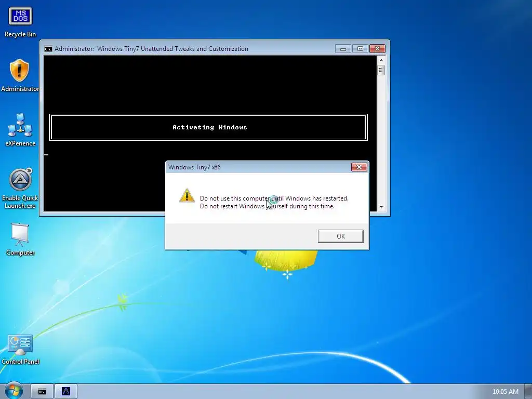Open the Windows Start orb

click(14, 391)
